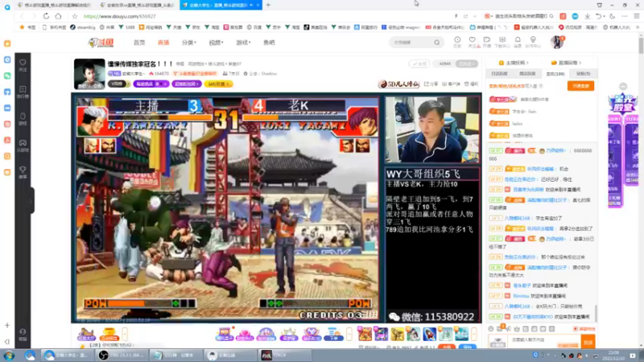Expand the 游戏 dropdown in nav

tap(243, 43)
